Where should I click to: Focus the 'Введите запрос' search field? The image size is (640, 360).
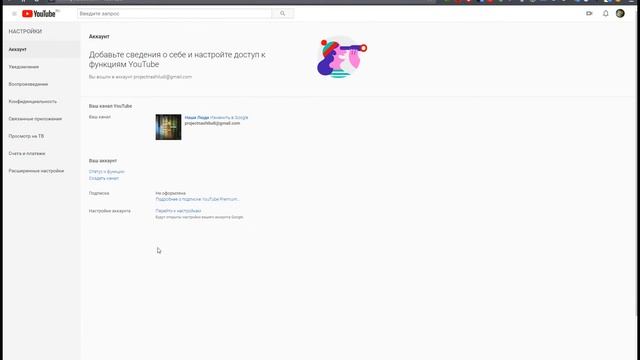[174, 13]
